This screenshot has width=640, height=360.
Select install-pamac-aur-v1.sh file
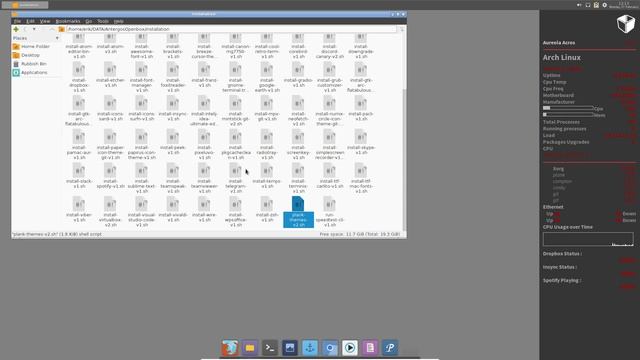[x=79, y=145]
